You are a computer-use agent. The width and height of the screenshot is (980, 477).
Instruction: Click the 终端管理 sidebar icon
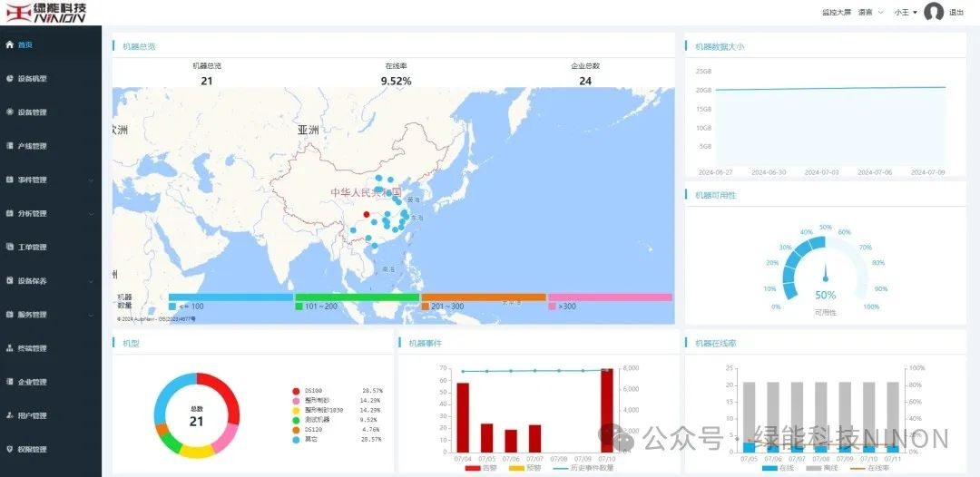click(9, 348)
